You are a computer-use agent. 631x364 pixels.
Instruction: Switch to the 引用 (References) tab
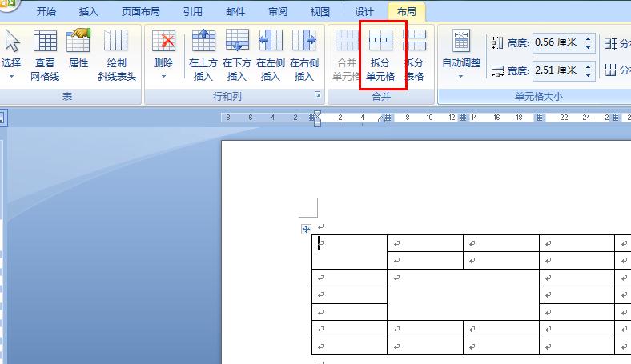coord(193,12)
